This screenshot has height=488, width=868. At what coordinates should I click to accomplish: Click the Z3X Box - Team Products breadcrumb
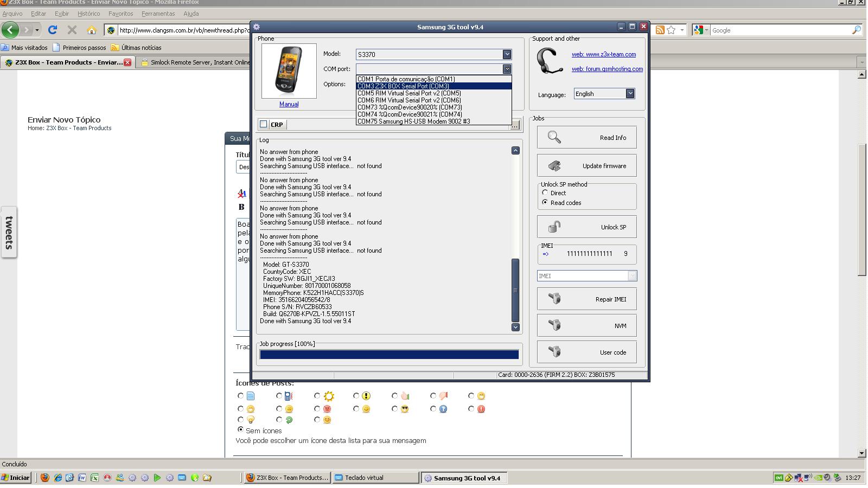[x=79, y=128]
